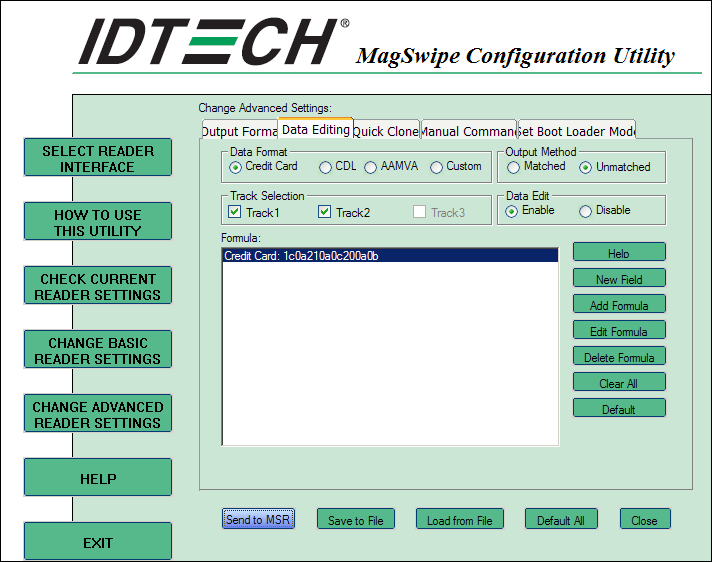The image size is (712, 562).
Task: Open How To Use This Utility
Action: coord(98,222)
